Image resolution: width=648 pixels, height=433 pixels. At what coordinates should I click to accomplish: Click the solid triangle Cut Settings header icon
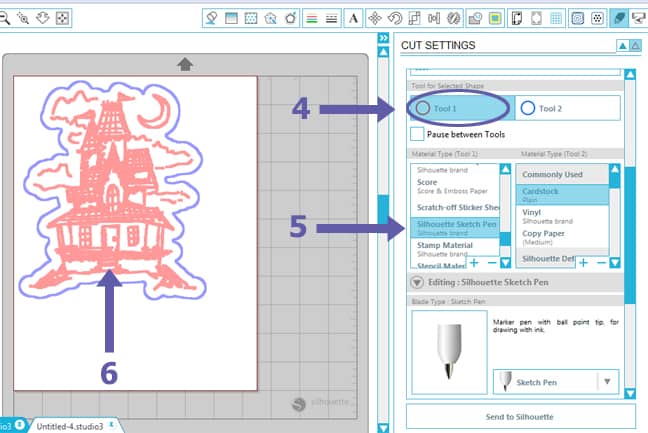click(x=622, y=45)
